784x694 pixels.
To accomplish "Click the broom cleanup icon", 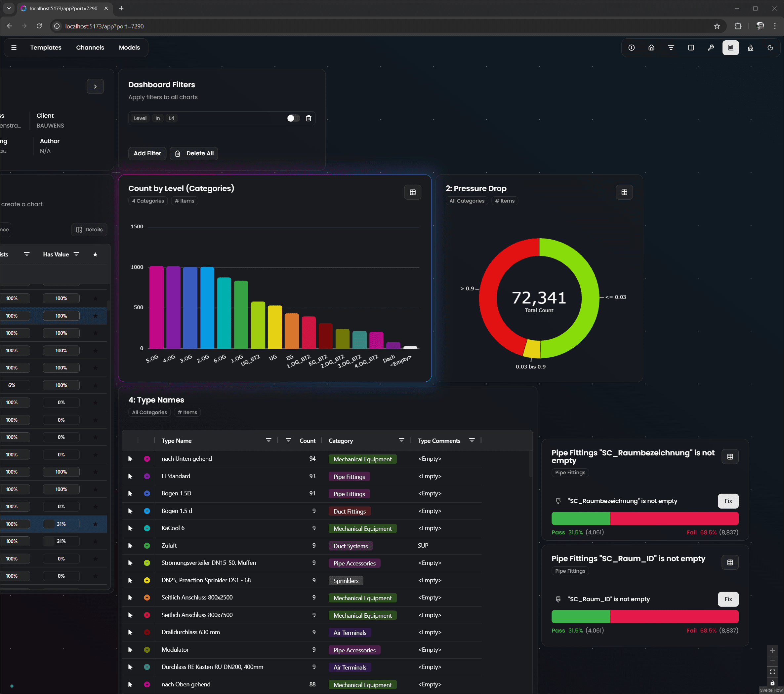I will (x=750, y=48).
